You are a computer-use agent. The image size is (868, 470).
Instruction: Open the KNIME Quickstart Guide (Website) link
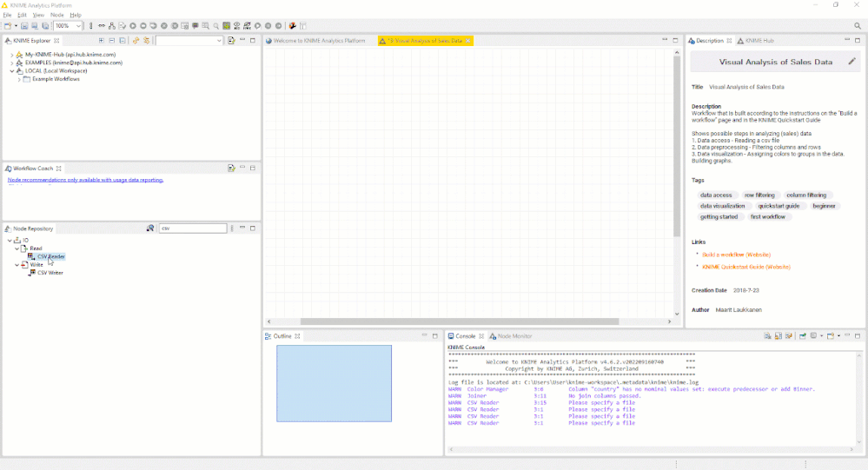(x=746, y=267)
